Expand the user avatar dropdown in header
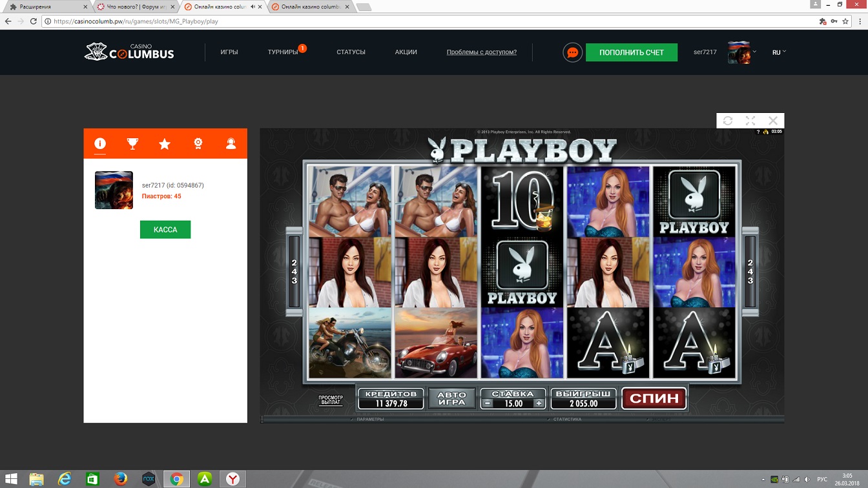This screenshot has width=868, height=488. click(754, 52)
